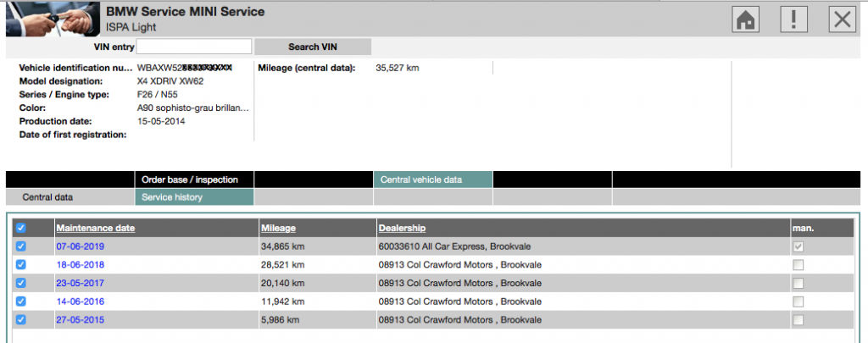Open the 07-06-2019 maintenance date link

point(80,246)
